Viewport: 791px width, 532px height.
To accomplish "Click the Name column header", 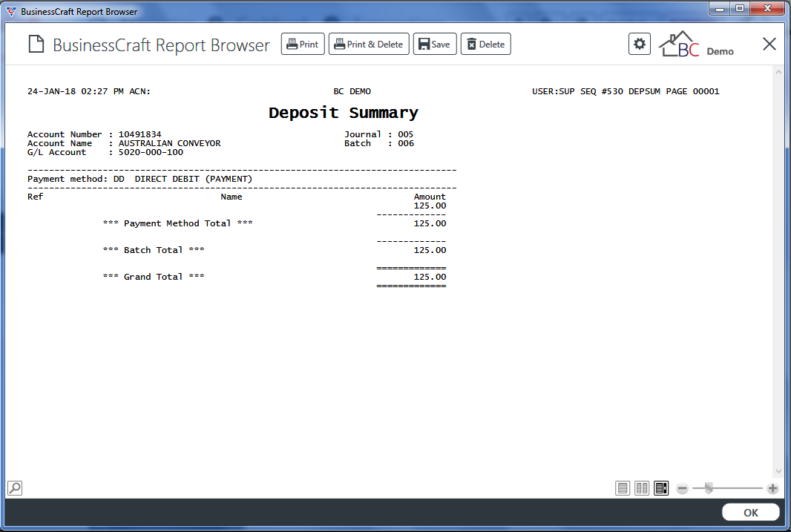I will tap(232, 197).
